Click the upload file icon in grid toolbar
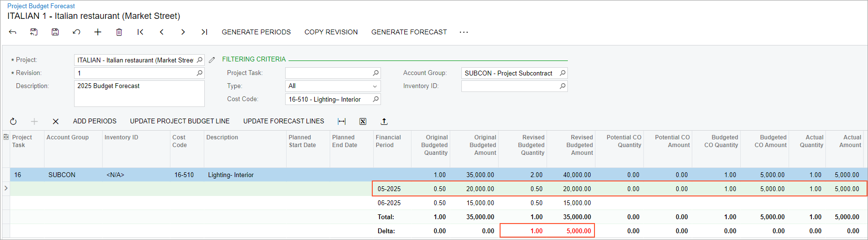This screenshot has width=868, height=240. pyautogui.click(x=384, y=121)
